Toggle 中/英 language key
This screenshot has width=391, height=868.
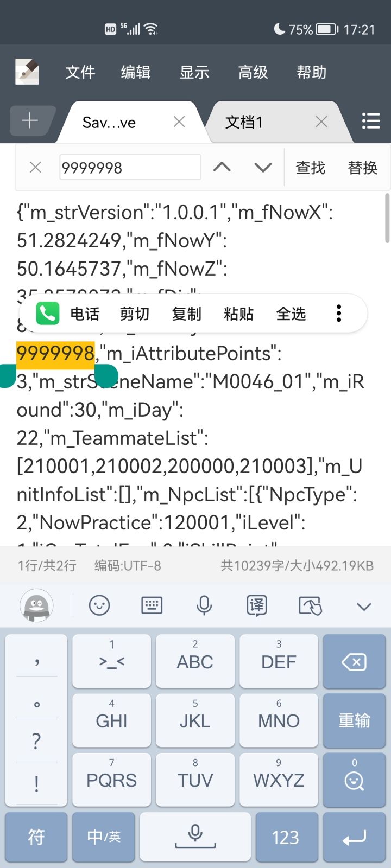click(103, 837)
